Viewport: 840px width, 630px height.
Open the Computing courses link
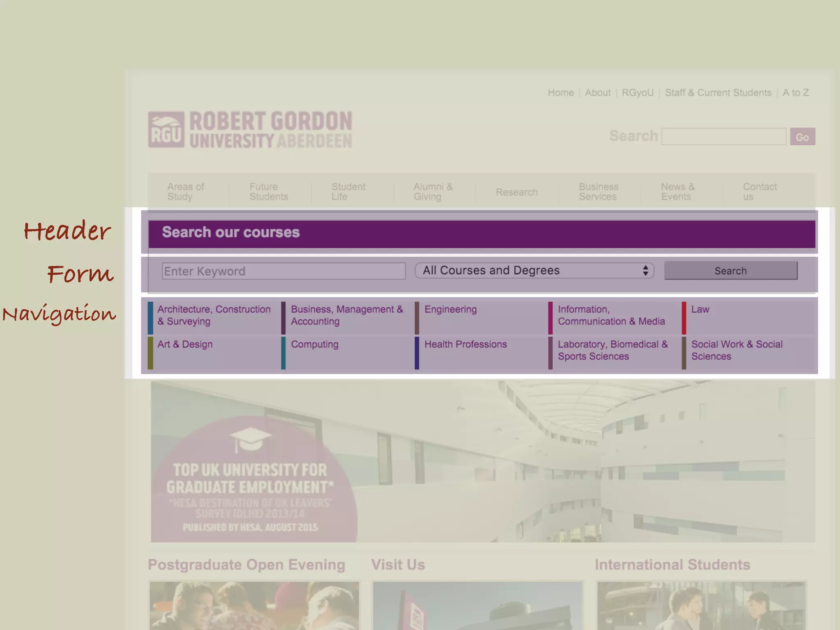point(315,345)
